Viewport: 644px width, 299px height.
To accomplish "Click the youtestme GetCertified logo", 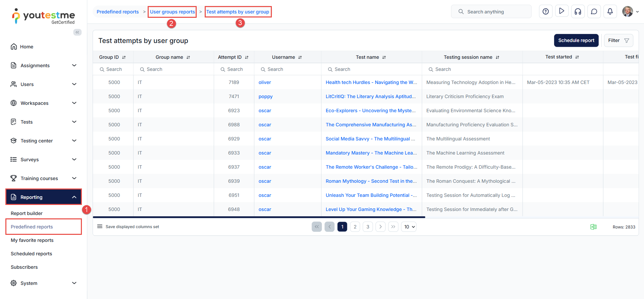I will [x=44, y=16].
